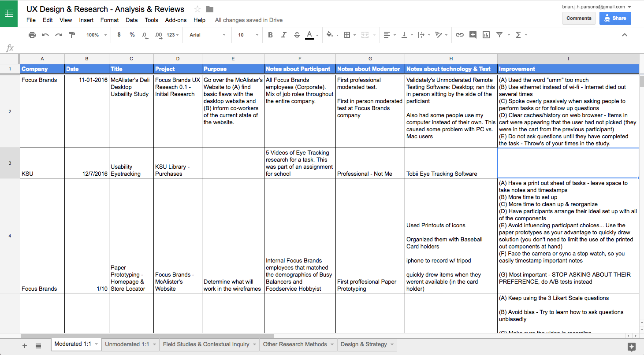Screen dimensions: 644x355
Task: Open the filter views dropdown arrow
Action: 509,35
